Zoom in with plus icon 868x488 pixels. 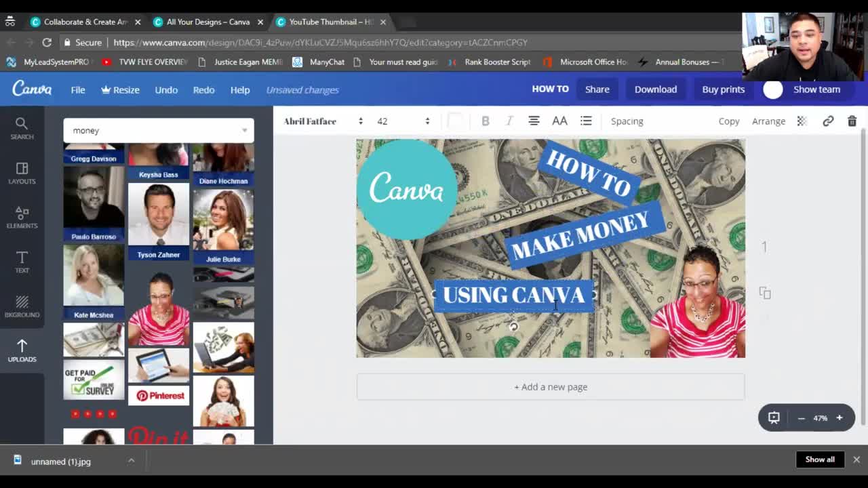click(x=839, y=418)
